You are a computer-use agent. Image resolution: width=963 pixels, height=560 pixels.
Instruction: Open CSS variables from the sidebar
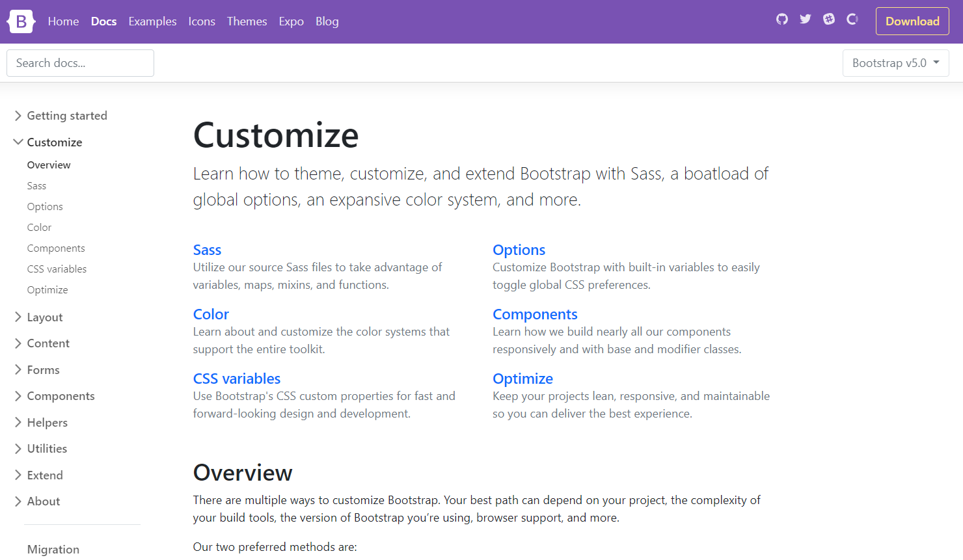57,269
